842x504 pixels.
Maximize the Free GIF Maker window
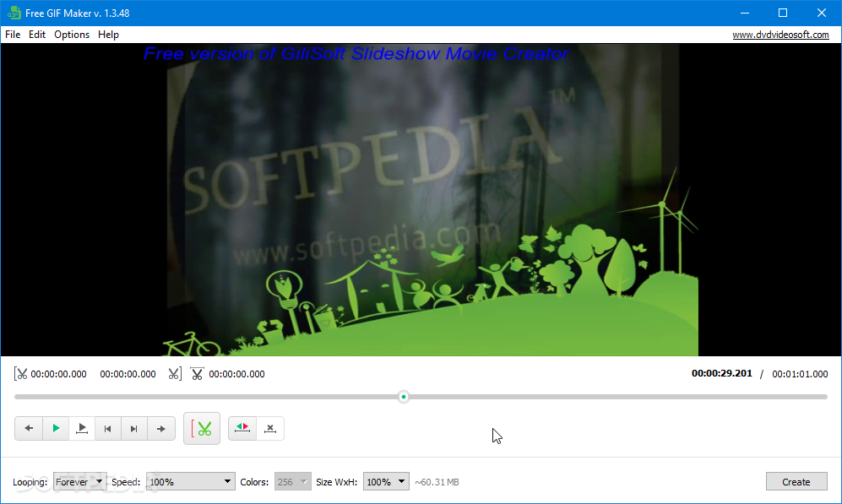[x=783, y=13]
